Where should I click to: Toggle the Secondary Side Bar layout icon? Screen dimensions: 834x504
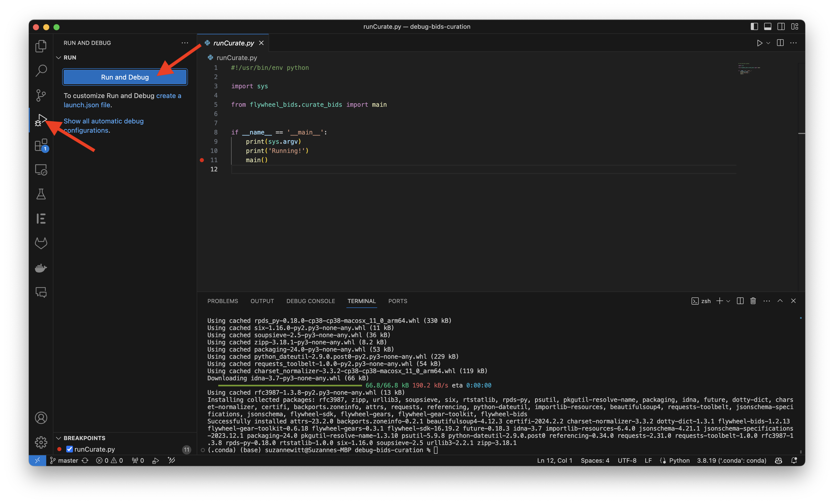coord(781,26)
